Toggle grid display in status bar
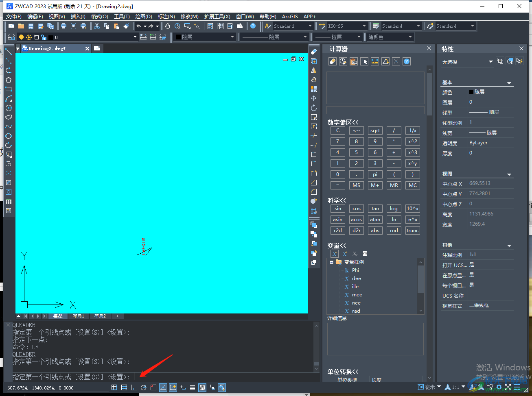Image resolution: width=532 pixels, height=396 pixels. (x=124, y=387)
